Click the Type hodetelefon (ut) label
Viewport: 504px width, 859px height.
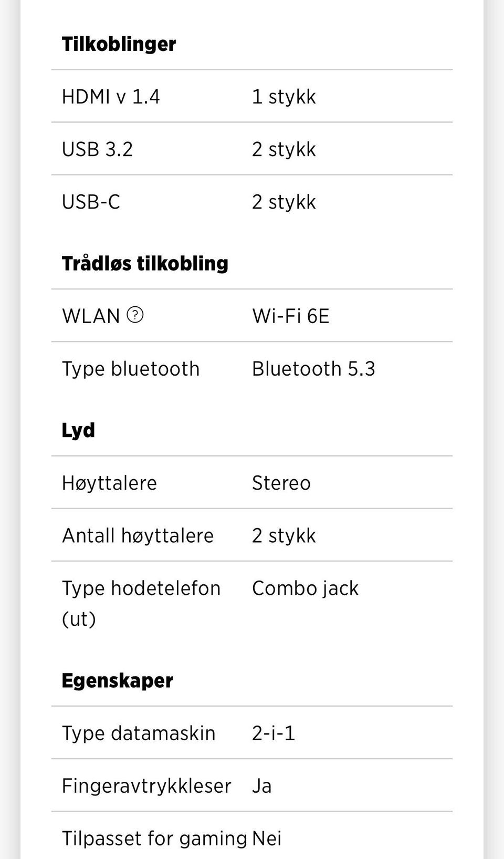pos(141,603)
